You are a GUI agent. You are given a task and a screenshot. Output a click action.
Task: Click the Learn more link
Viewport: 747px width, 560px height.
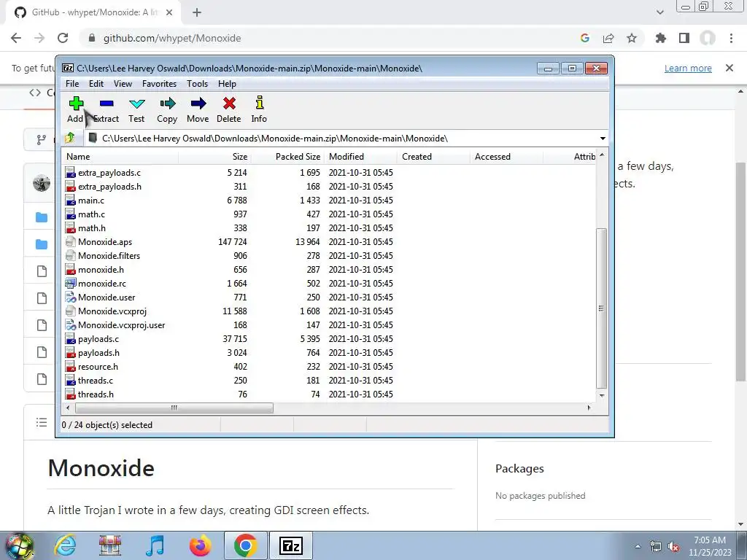pos(688,68)
